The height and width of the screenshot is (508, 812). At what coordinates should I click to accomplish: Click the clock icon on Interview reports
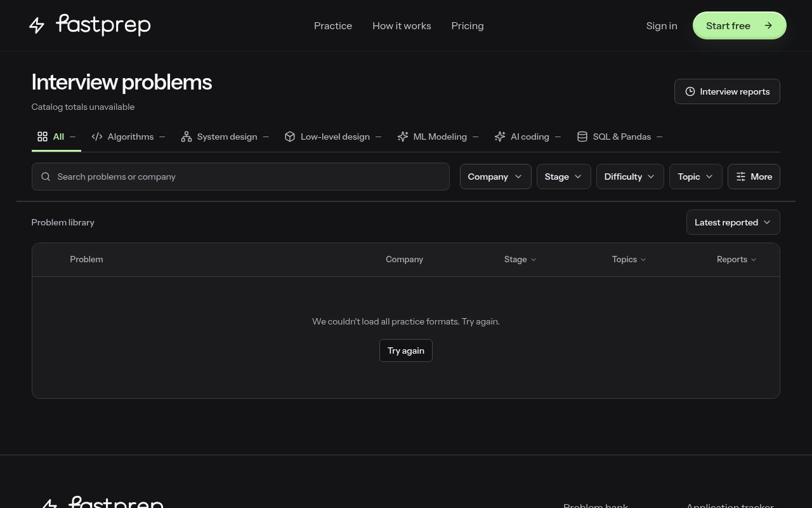(x=690, y=91)
